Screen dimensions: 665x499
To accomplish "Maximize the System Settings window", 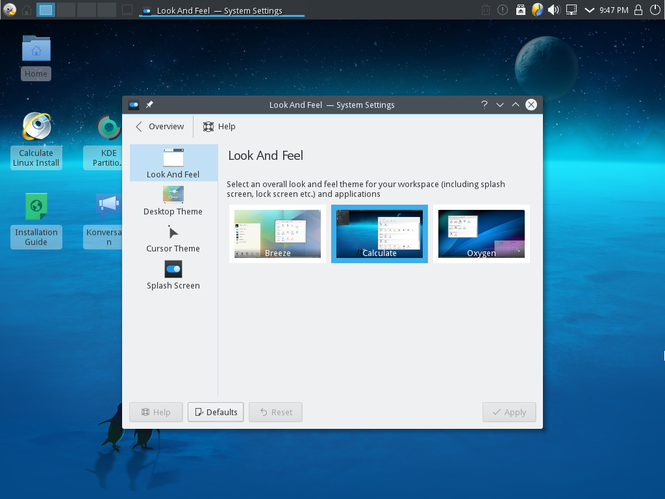I will click(x=515, y=105).
